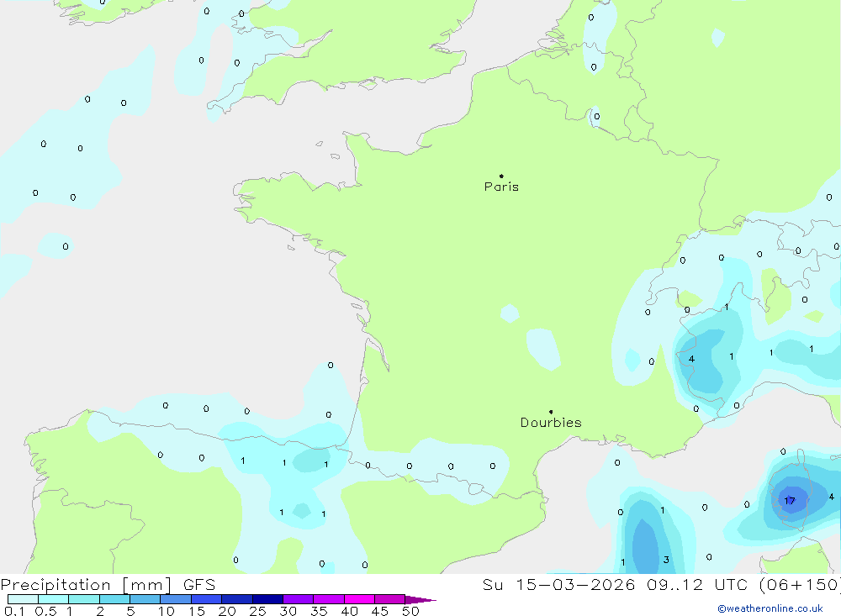The width and height of the screenshot is (841, 616).
Task: Pick the 30–35 mm purple swatch
Action: pyautogui.click(x=298, y=599)
